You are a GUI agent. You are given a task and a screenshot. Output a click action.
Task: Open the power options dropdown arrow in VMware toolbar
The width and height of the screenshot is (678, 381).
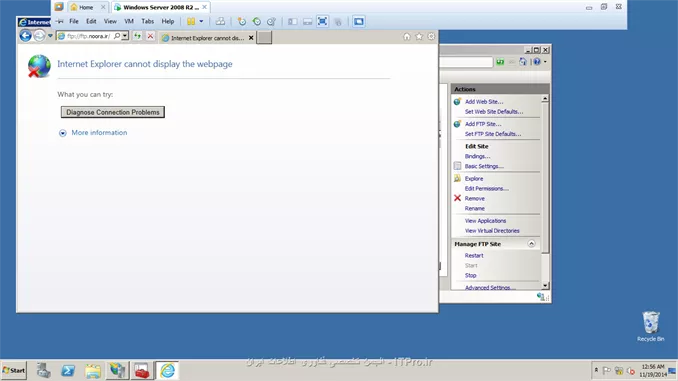coord(201,21)
